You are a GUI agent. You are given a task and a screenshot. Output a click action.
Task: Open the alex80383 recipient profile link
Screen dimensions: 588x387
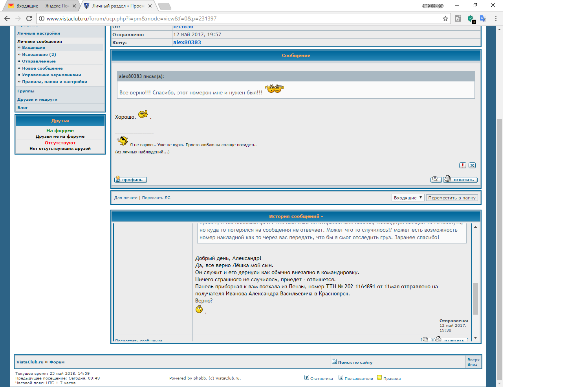tap(187, 42)
